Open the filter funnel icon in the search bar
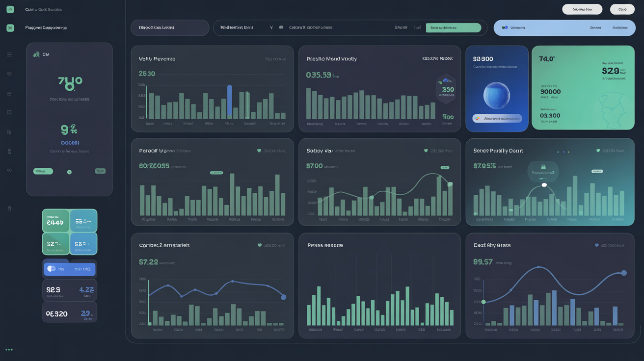Image resolution: width=644 pixels, height=361 pixels. (271, 28)
